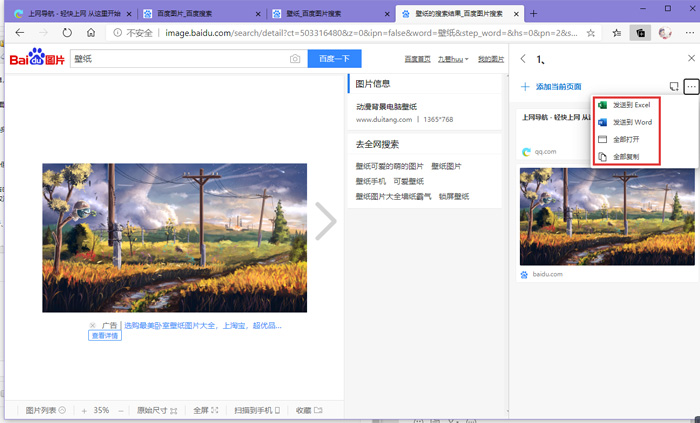Open the collection's three-dot more menu

pyautogui.click(x=691, y=87)
